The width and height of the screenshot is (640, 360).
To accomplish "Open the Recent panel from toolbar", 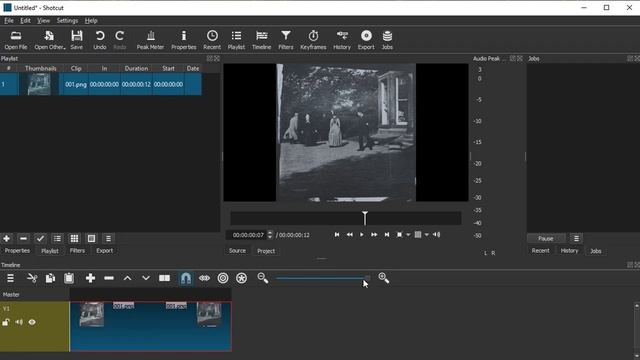I will coord(212,40).
